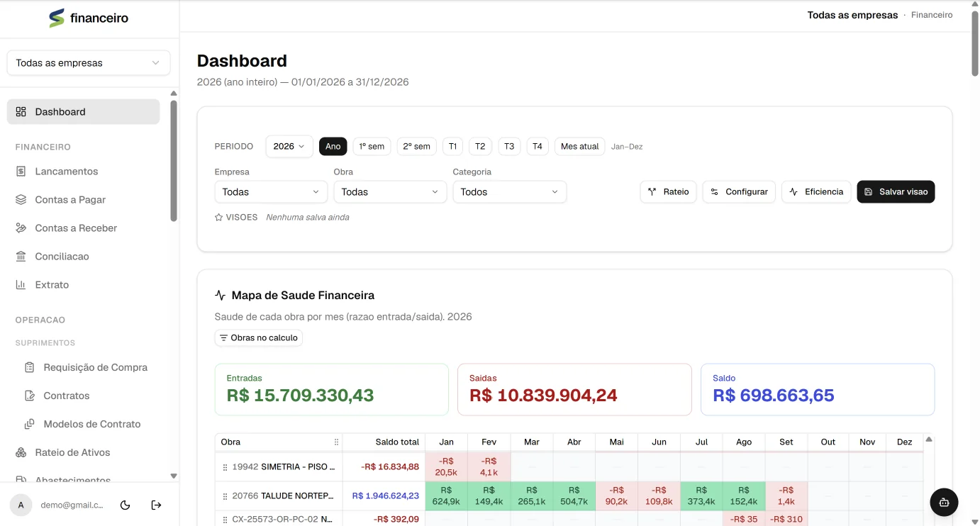
Task: Open the Todas as empresas selector in sidebar
Action: click(x=89, y=63)
